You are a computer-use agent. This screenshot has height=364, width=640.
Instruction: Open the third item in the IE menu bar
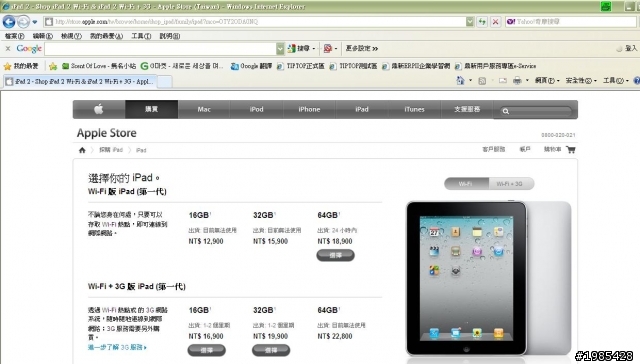pos(71,36)
